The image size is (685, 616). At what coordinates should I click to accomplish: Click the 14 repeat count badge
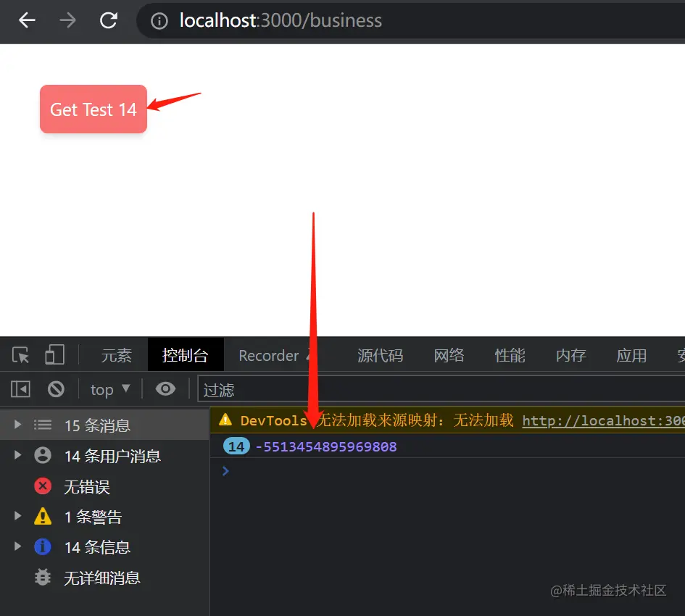tap(236, 446)
